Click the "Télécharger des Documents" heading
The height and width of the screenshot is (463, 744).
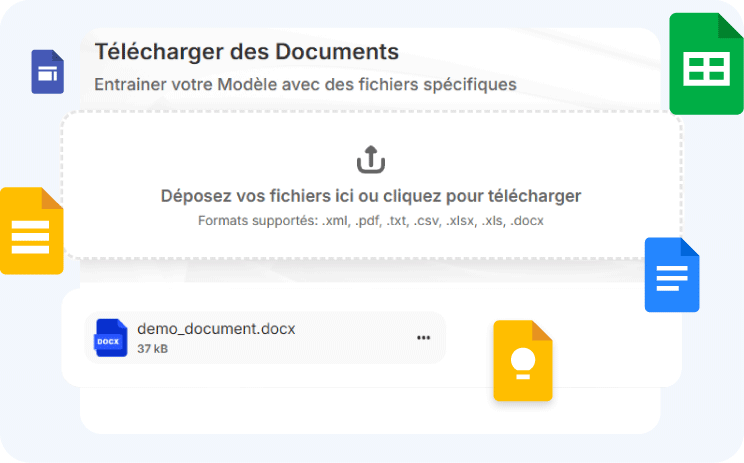point(247,51)
